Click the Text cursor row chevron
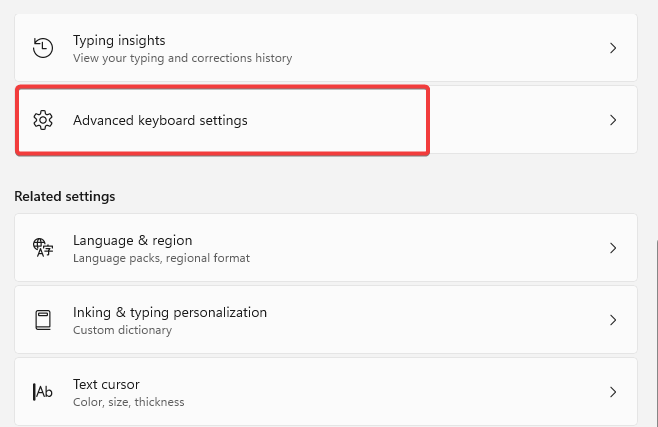This screenshot has height=427, width=658. (x=614, y=392)
